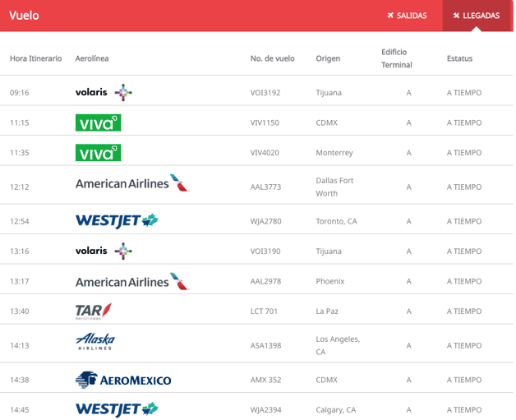Click the Vuelo title in red header
This screenshot has height=420, width=516.
click(x=24, y=15)
